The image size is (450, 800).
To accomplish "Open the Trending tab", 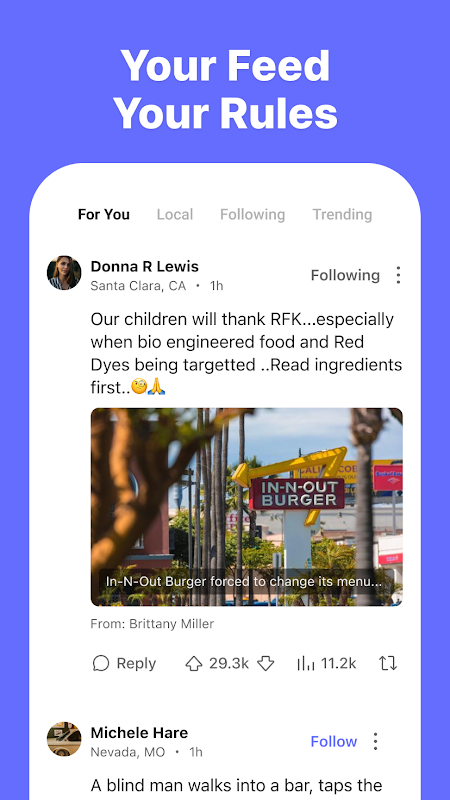I will [342, 214].
